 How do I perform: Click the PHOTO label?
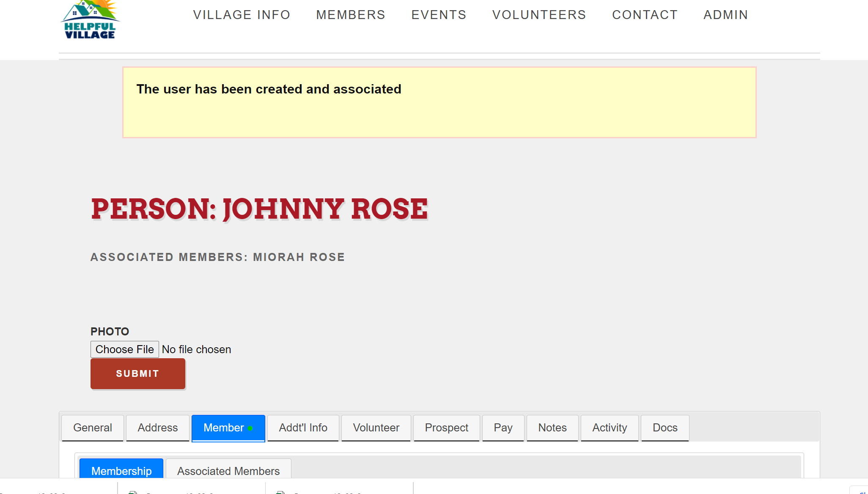(110, 332)
